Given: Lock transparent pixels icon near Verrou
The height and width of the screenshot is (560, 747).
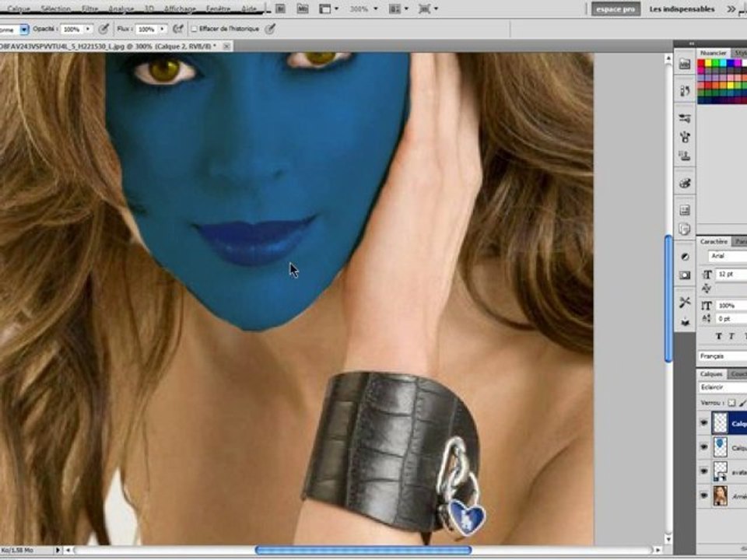Looking at the screenshot, I should click(x=731, y=404).
